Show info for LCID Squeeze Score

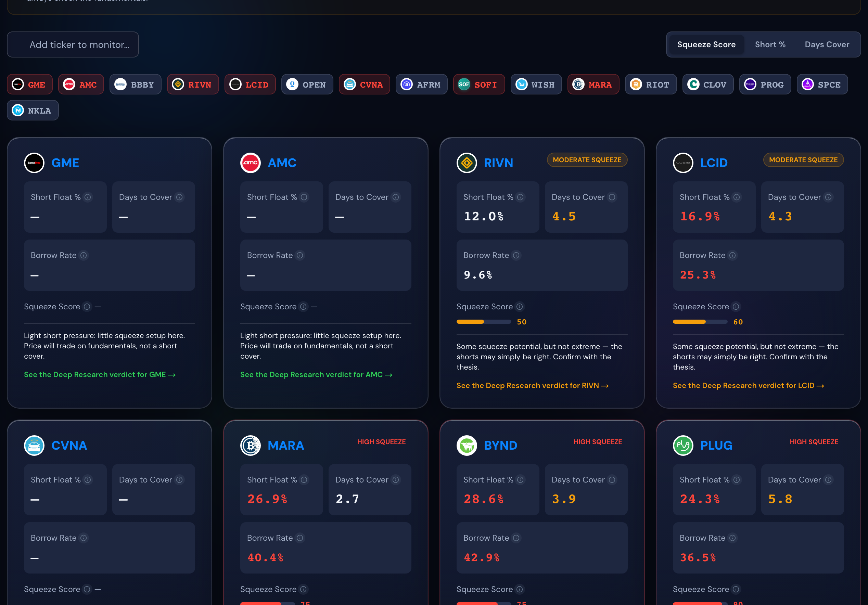736,307
